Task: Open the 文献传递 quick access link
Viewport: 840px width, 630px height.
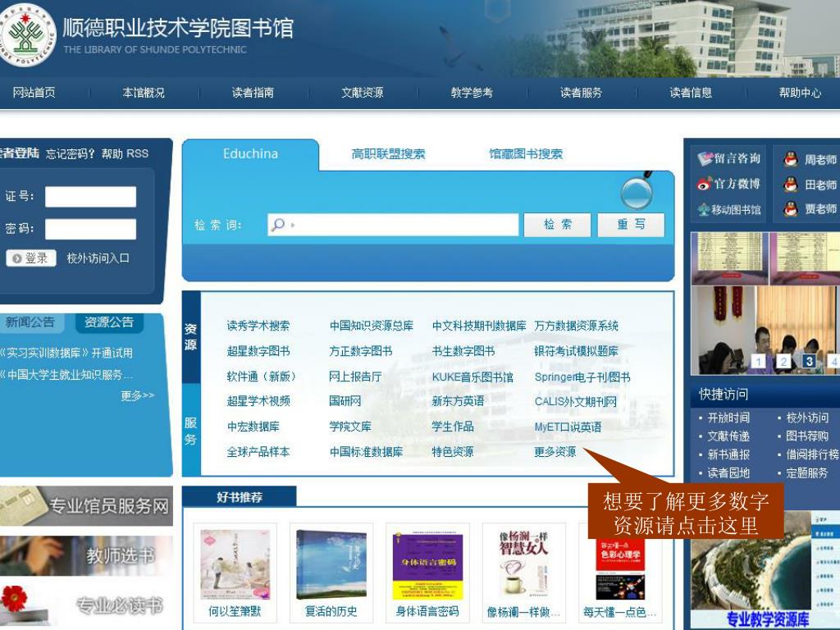Action: [x=728, y=436]
